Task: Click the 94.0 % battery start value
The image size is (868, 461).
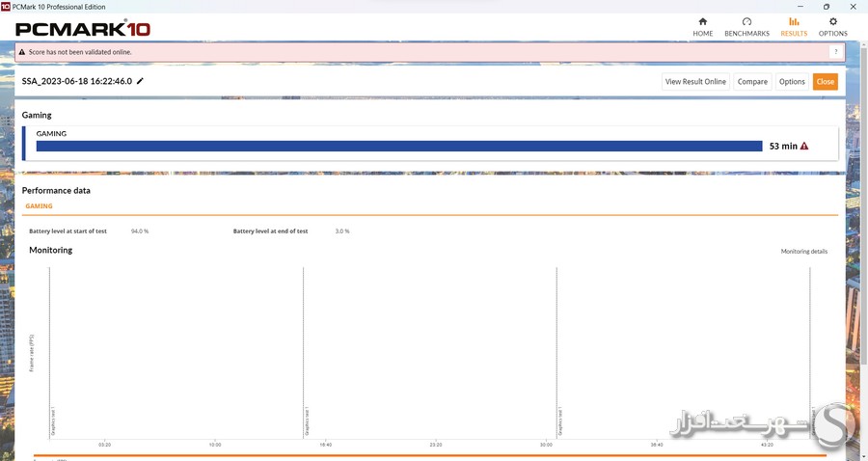Action: point(140,230)
